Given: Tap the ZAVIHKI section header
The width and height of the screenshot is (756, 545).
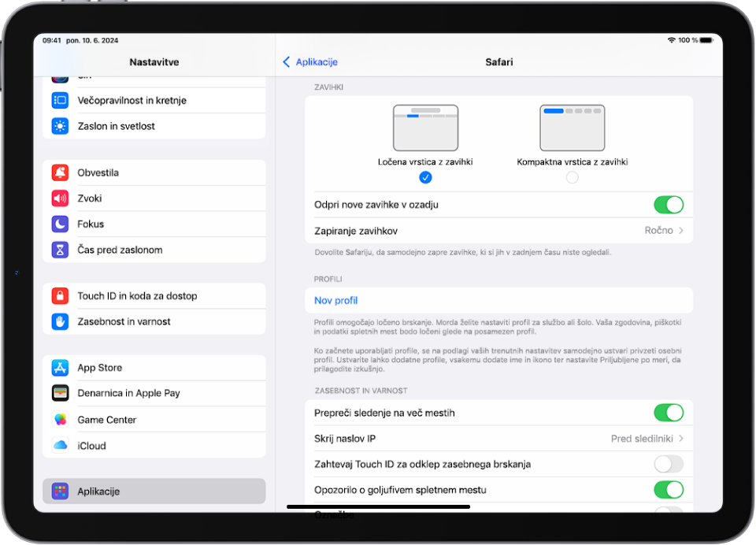Looking at the screenshot, I should click(329, 87).
